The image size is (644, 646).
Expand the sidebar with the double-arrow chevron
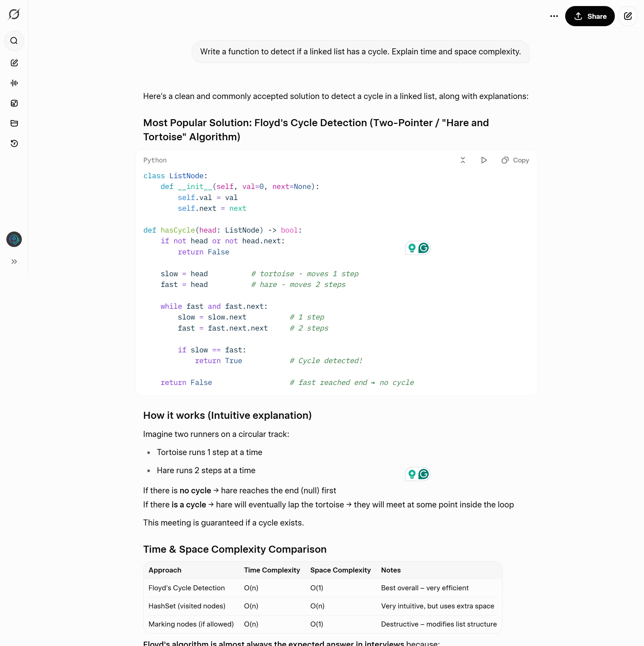click(14, 262)
